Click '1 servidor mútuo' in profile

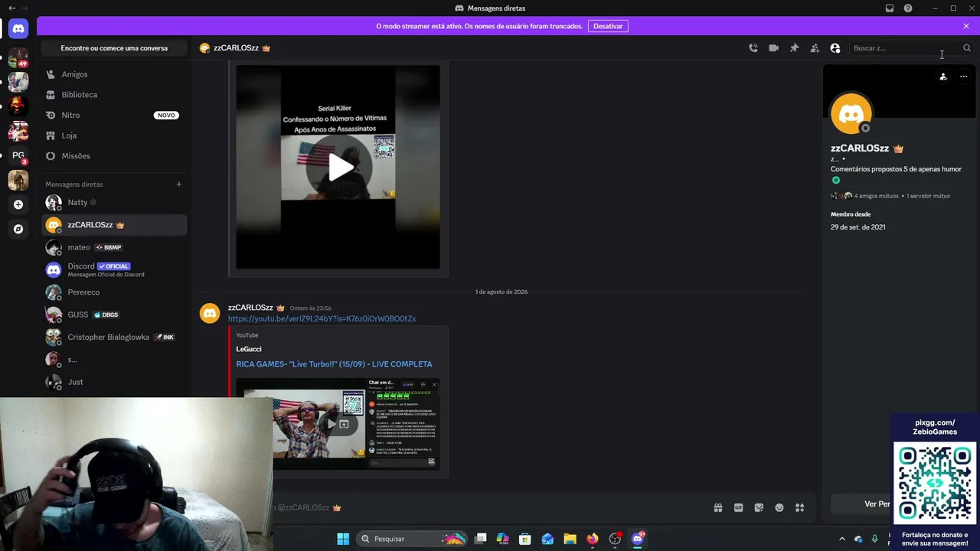928,196
